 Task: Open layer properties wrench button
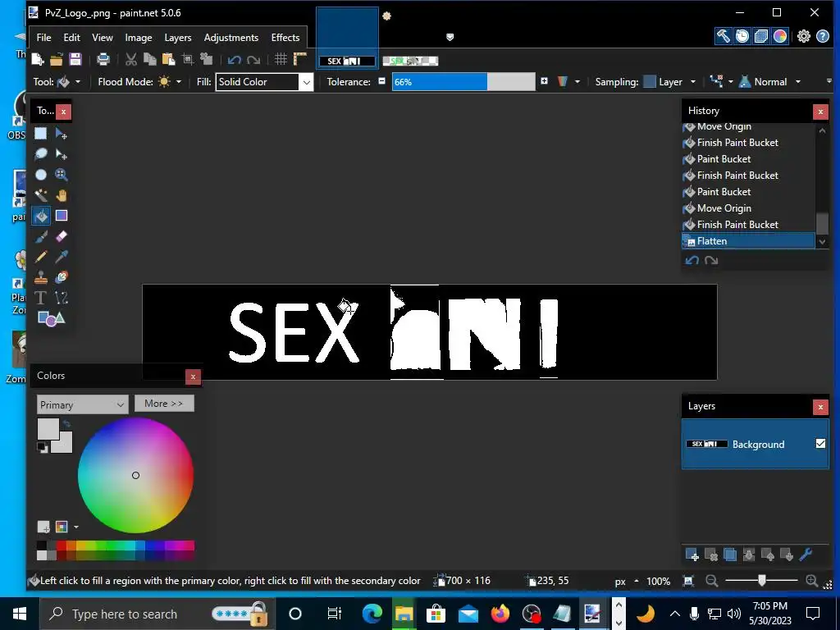tap(806, 555)
